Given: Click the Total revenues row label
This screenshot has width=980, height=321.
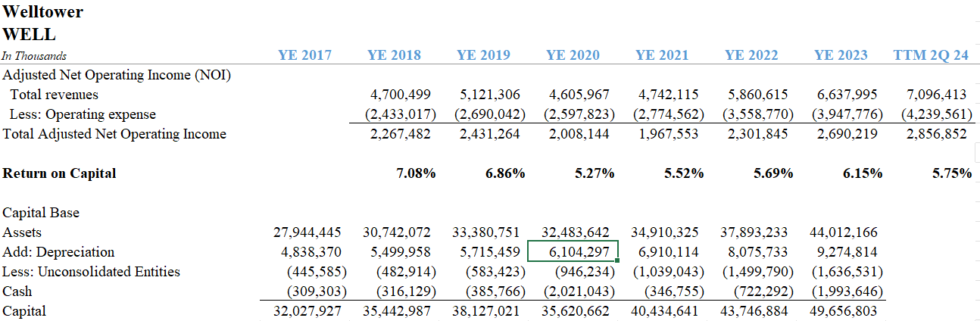Looking at the screenshot, I should pyautogui.click(x=54, y=95).
